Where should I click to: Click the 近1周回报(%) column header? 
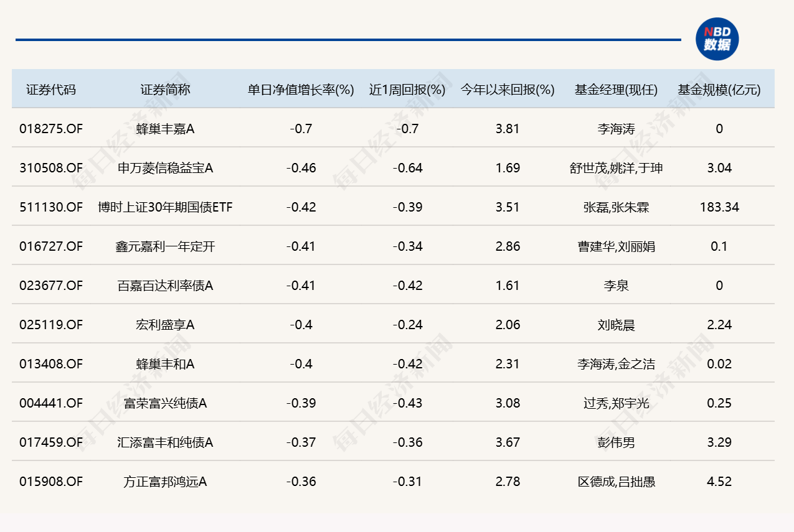(407, 90)
